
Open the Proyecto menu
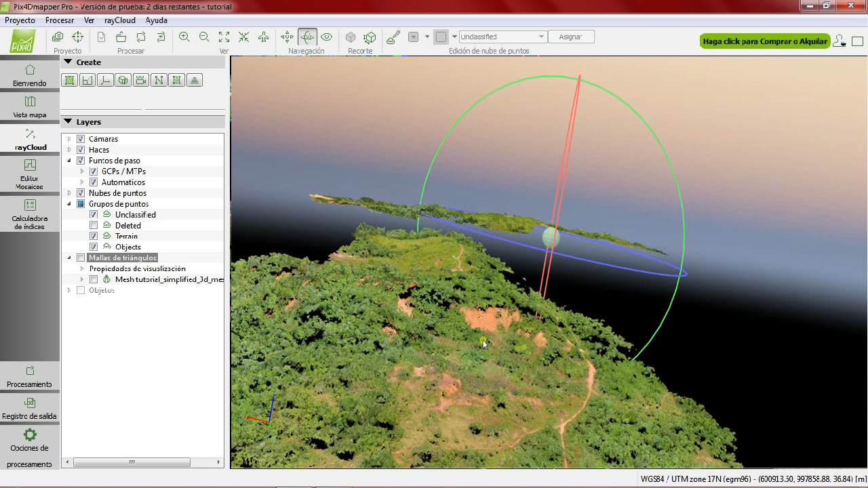[x=20, y=20]
